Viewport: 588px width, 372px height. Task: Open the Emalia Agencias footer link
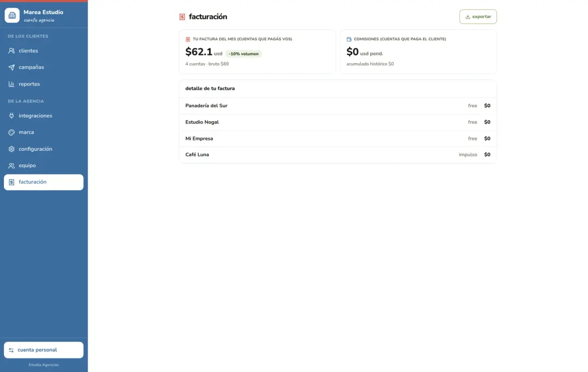44,364
